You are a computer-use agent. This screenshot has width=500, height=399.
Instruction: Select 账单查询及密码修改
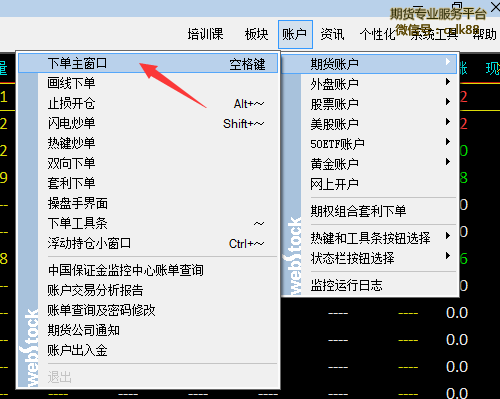click(148, 310)
